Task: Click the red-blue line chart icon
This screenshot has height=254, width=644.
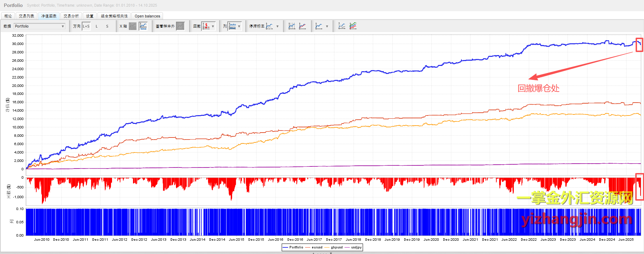Action: click(x=302, y=26)
